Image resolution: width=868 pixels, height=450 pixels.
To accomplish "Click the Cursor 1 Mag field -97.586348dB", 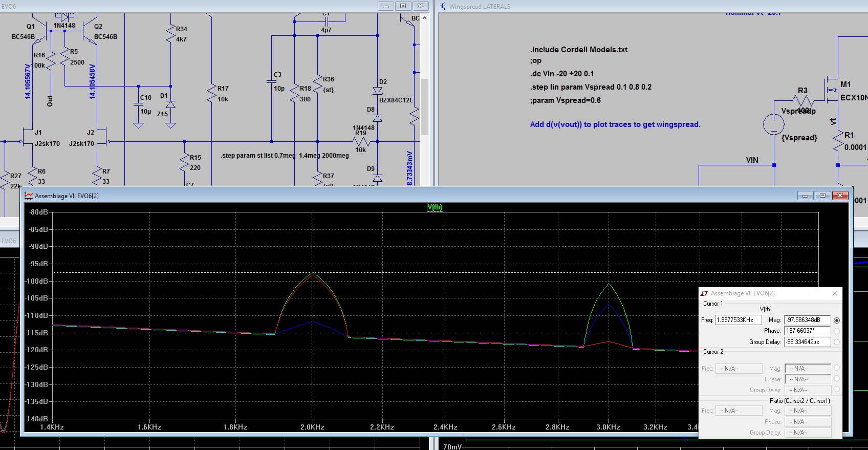I will pos(808,320).
